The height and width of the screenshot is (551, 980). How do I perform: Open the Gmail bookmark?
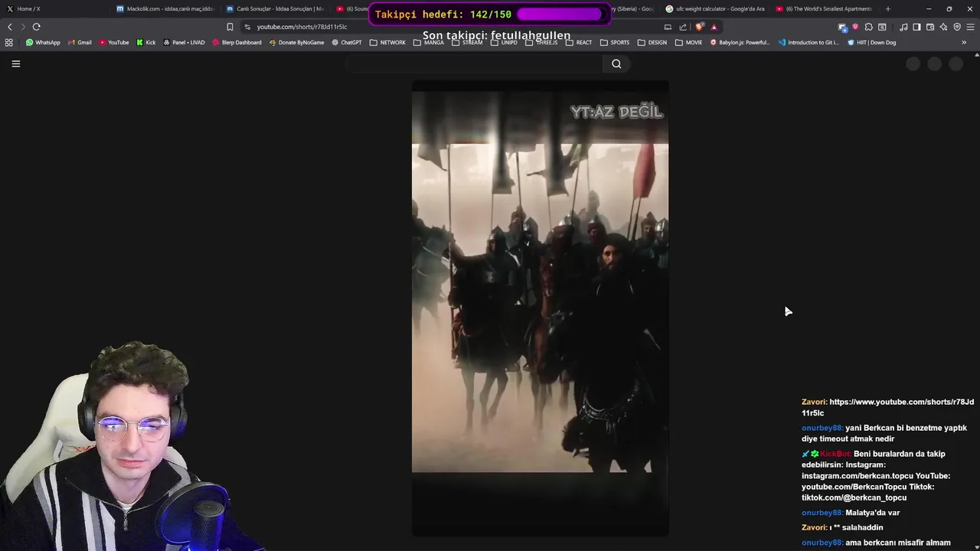pyautogui.click(x=80, y=42)
